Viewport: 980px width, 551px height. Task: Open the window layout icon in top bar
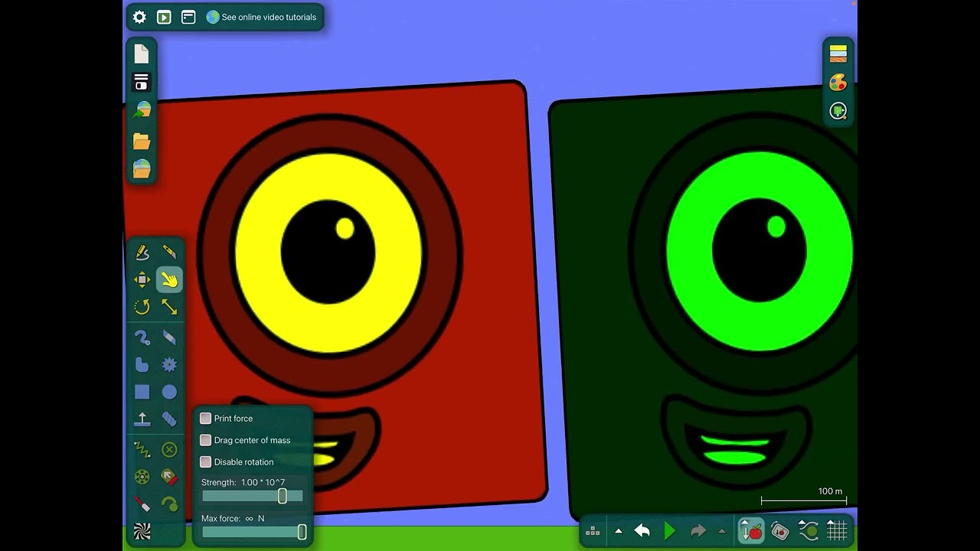188,17
